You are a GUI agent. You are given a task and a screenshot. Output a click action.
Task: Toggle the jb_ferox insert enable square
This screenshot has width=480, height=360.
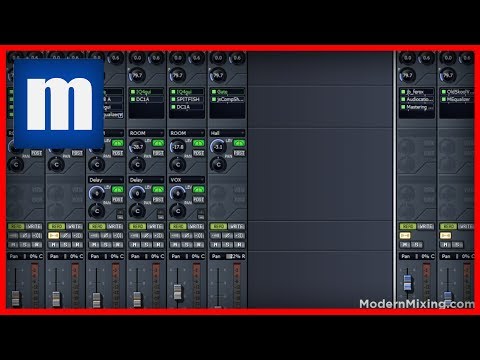tap(403, 92)
